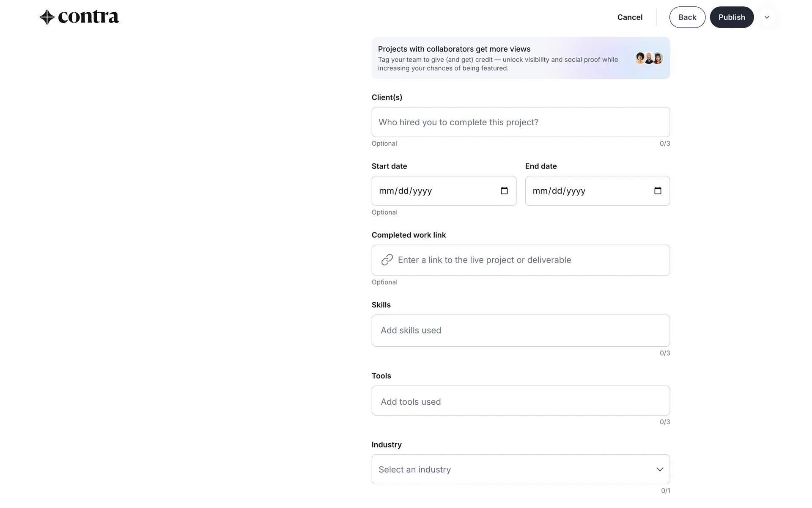
Task: Focus the Add skills used field
Action: coord(521,331)
